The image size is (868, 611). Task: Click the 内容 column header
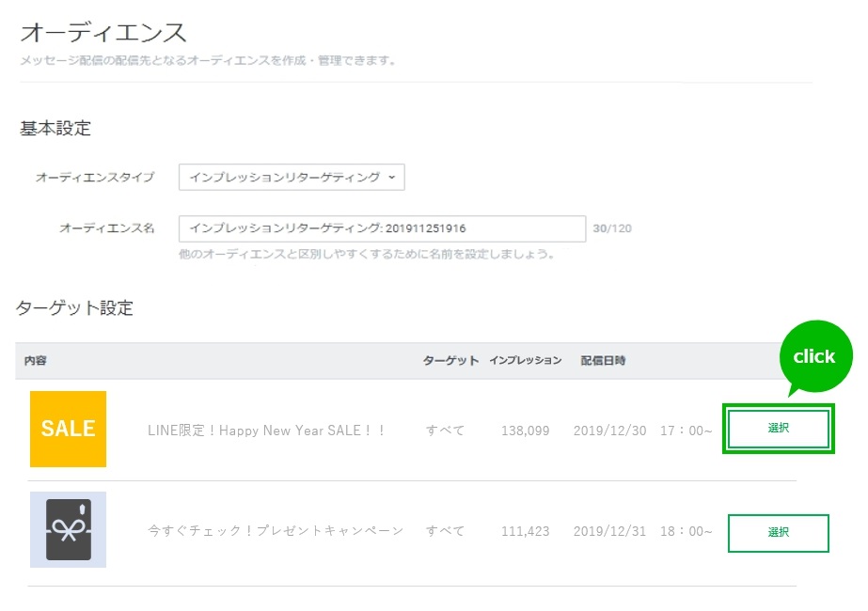[x=36, y=361]
